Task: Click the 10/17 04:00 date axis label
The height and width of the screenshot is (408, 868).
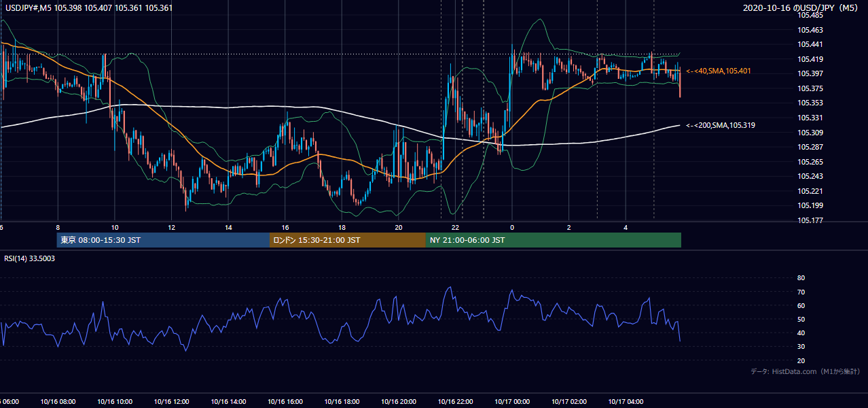Action: click(x=626, y=401)
